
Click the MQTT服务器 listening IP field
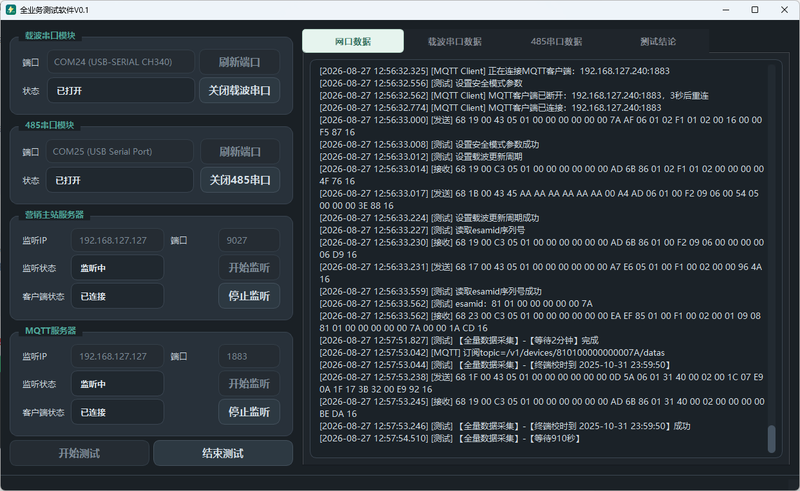[117, 356]
